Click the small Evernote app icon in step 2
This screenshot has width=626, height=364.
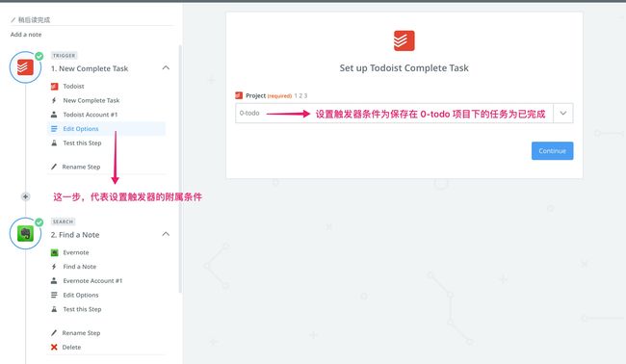pos(54,252)
